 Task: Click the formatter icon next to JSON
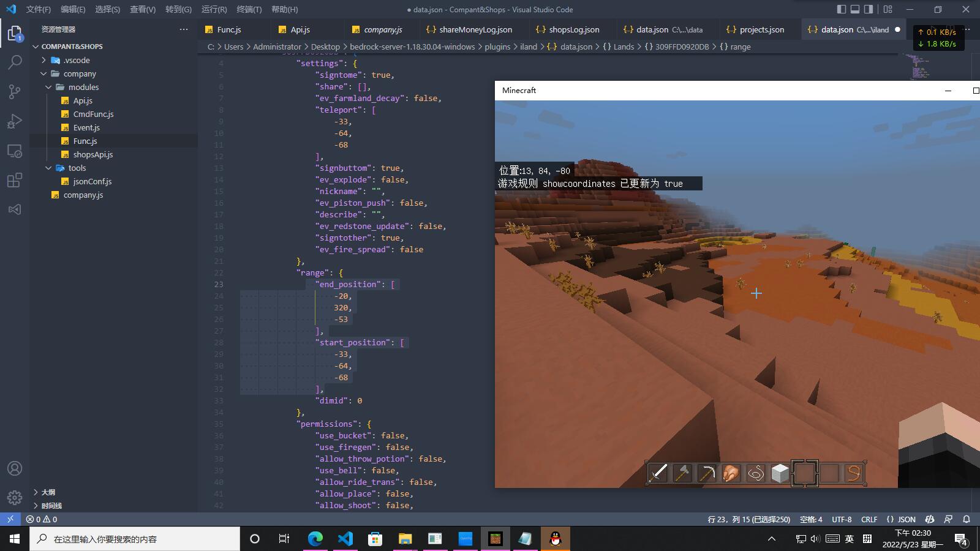[x=930, y=519]
